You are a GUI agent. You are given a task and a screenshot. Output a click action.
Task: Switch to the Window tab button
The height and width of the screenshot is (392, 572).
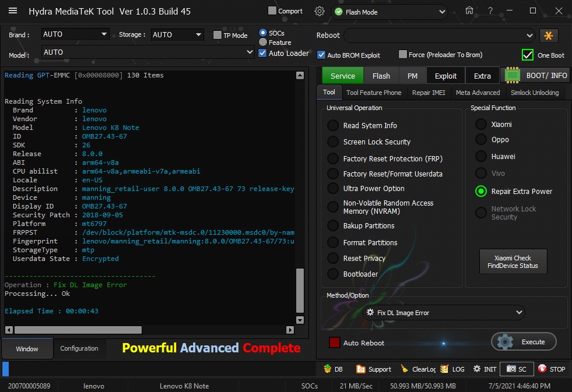[27, 349]
